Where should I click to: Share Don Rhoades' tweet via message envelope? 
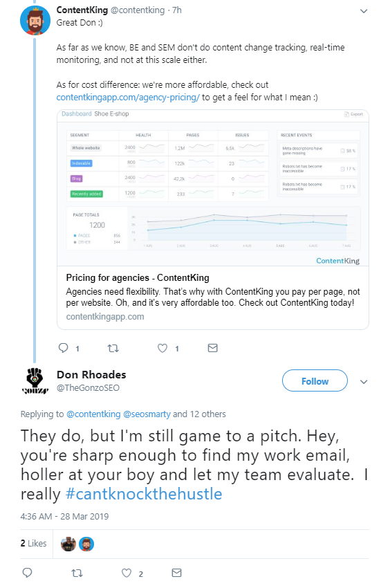pos(176,573)
